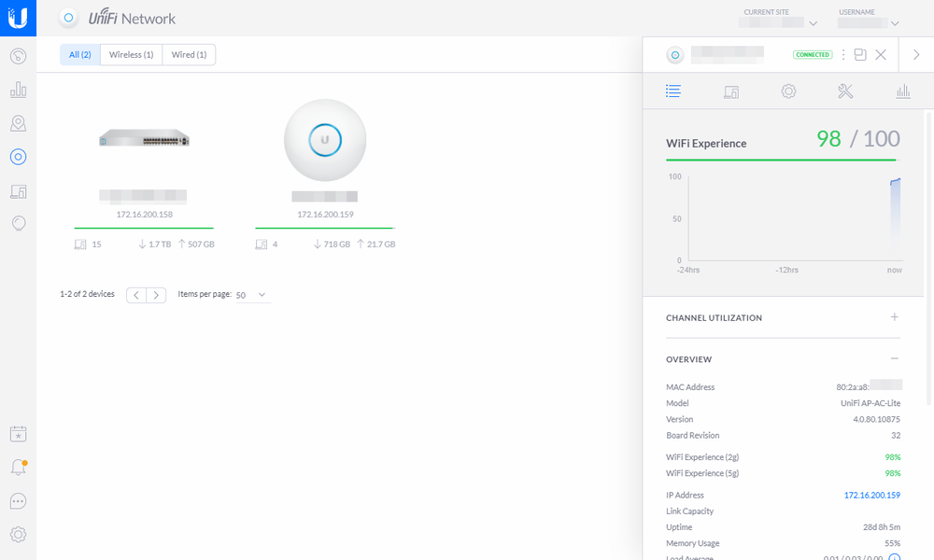
Task: Select the Wired devices tab
Action: pos(189,54)
